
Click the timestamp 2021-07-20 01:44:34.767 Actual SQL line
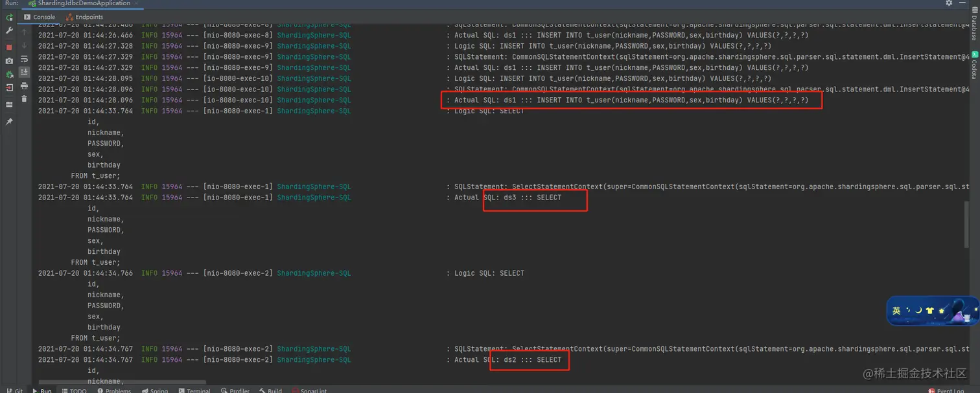tap(86, 359)
